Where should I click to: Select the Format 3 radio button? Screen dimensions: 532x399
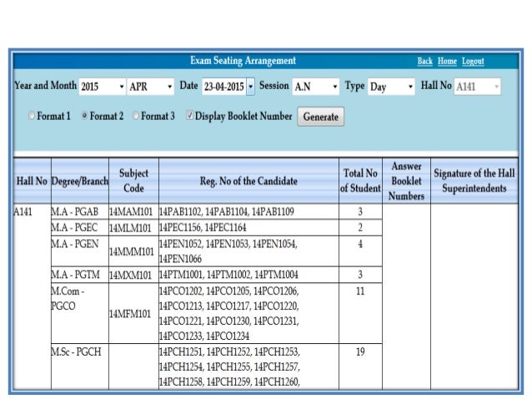(x=136, y=116)
